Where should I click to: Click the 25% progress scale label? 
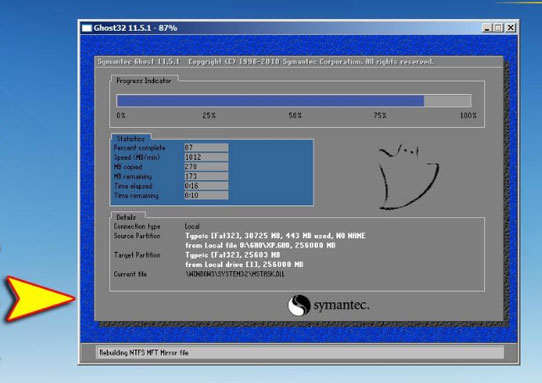[209, 115]
